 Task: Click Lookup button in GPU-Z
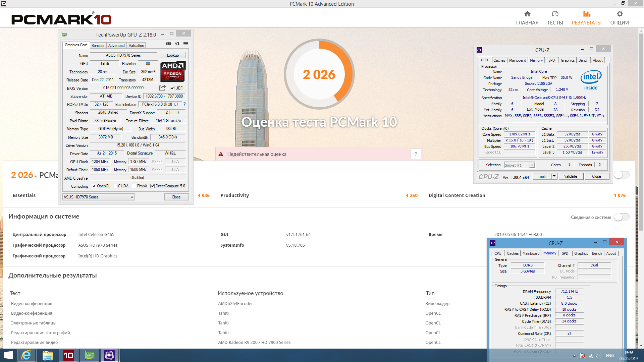[173, 55]
